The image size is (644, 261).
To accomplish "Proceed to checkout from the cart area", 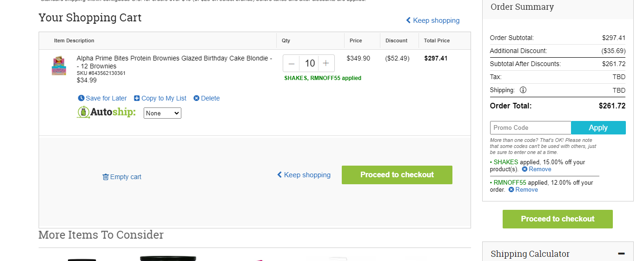I will (397, 175).
